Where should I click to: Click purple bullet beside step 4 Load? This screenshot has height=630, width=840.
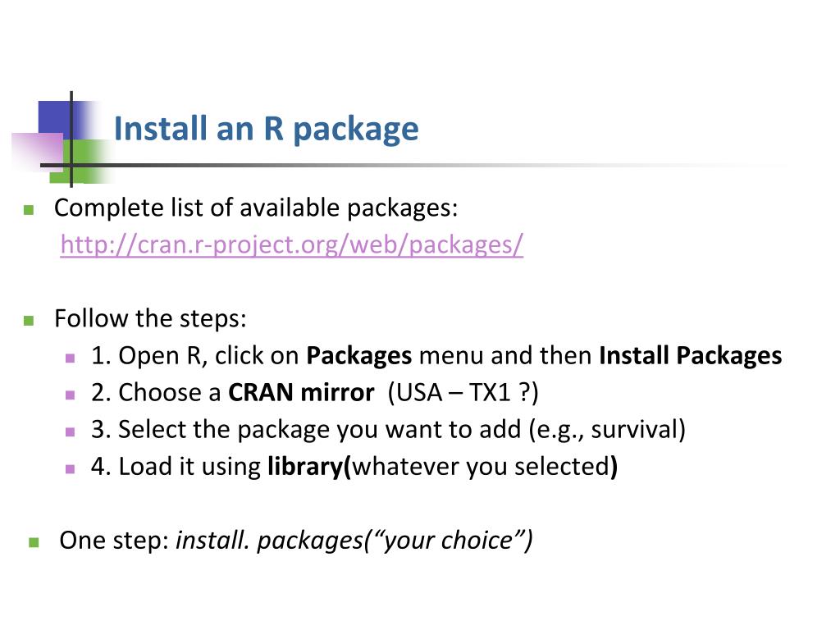coord(71,469)
